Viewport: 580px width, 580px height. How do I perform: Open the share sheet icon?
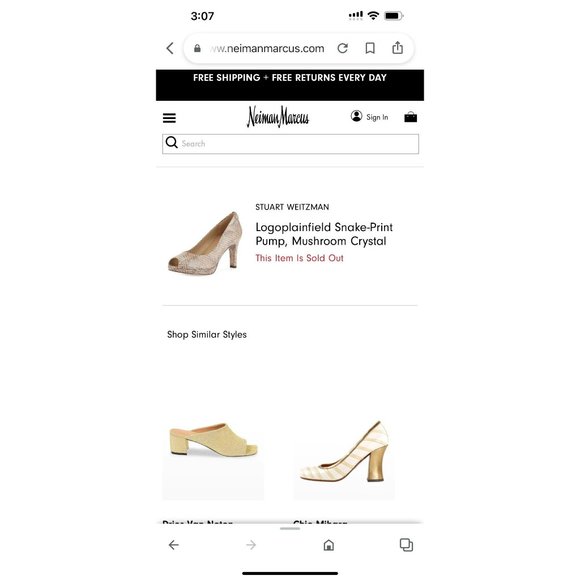[397, 48]
